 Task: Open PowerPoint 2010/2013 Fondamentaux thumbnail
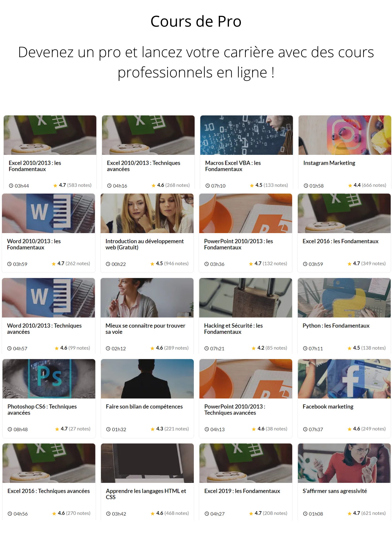(x=246, y=213)
